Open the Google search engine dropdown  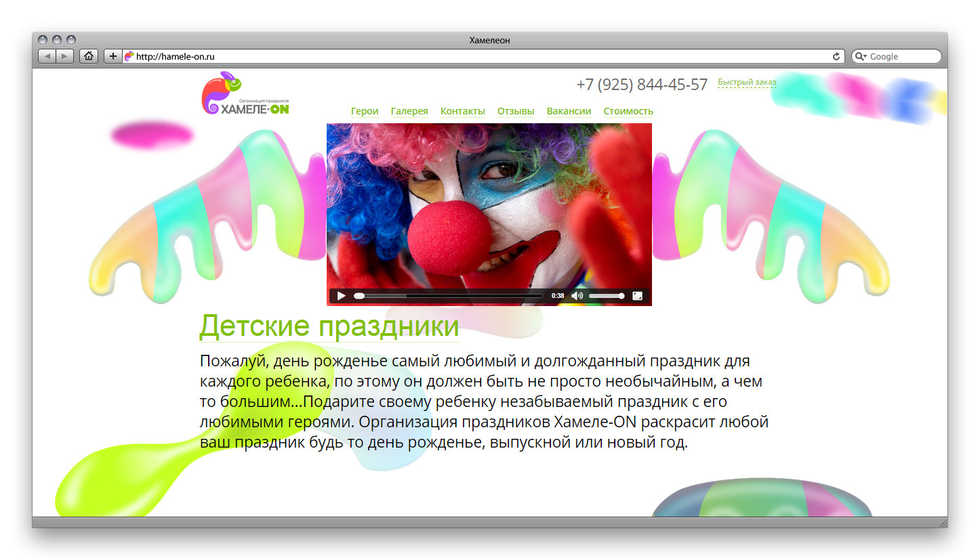861,56
